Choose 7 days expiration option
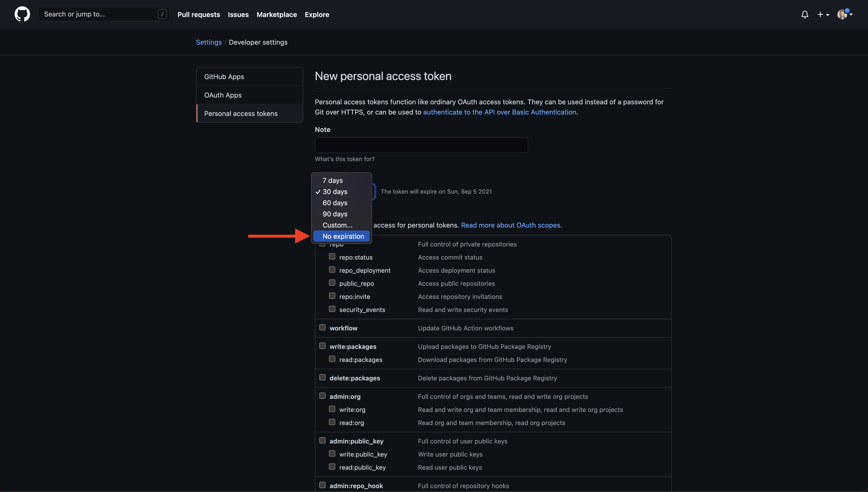 [x=341, y=180]
